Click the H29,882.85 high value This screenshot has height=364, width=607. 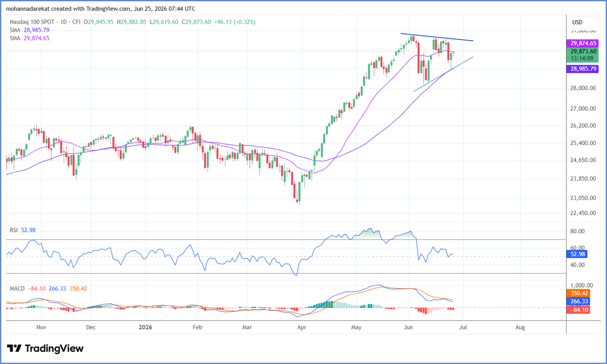132,22
